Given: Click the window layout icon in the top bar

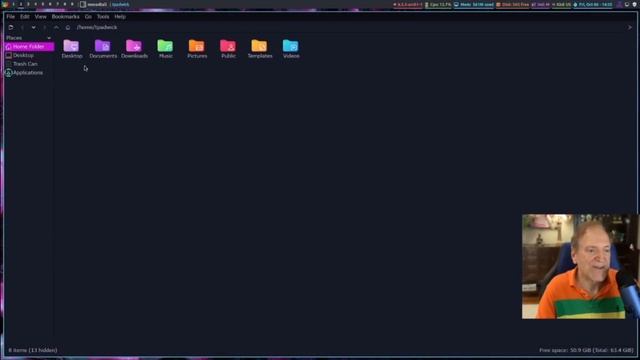Looking at the screenshot, I should pyautogui.click(x=83, y=4).
